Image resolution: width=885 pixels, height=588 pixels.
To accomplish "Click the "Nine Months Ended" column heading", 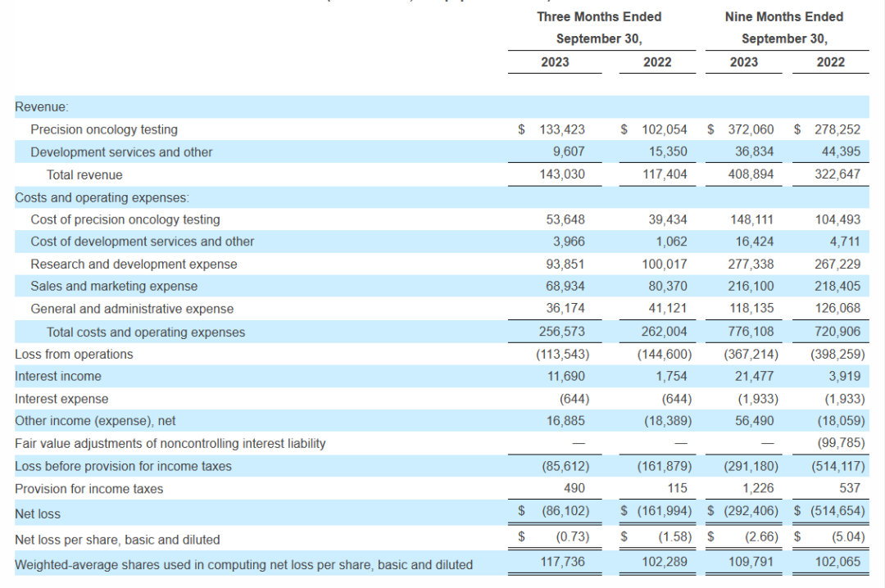I will 784,16.
